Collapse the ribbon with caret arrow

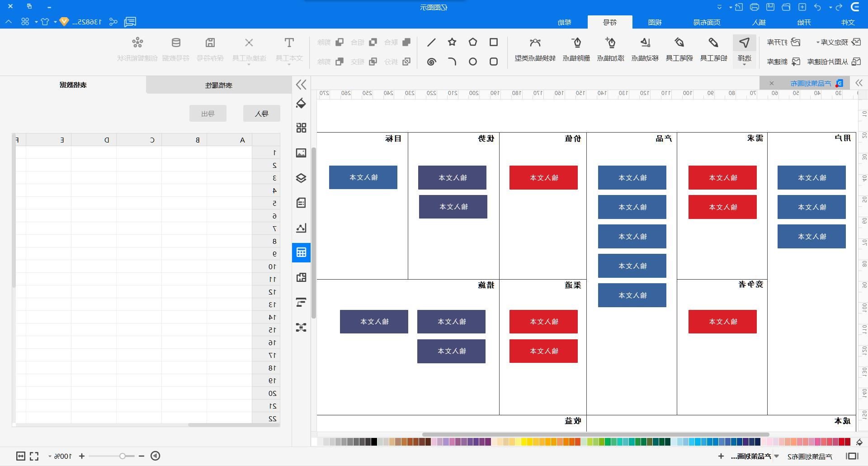point(9,22)
